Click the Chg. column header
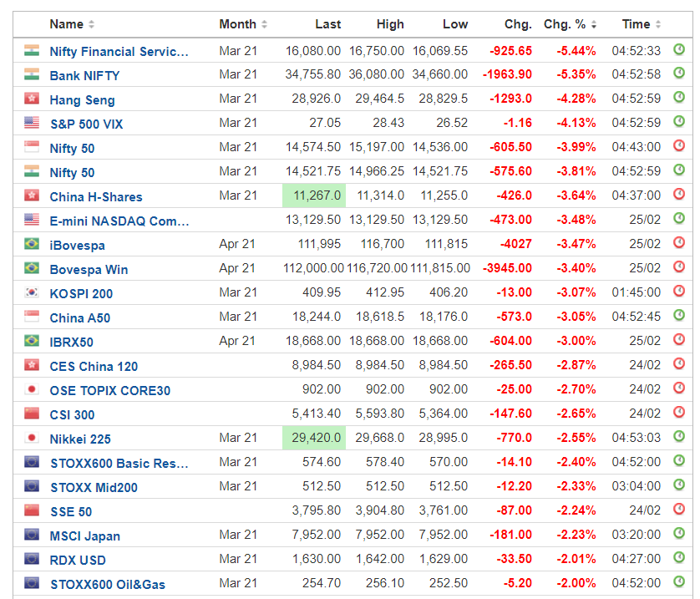 pyautogui.click(x=518, y=24)
